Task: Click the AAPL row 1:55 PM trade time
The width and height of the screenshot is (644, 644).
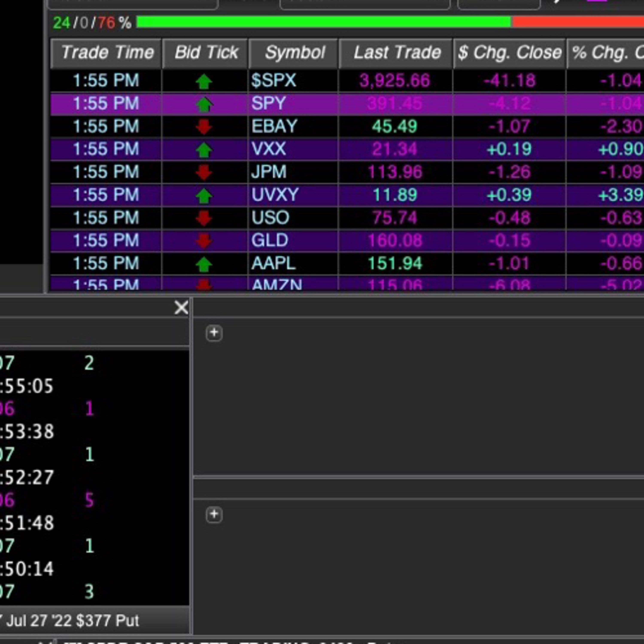Action: point(106,264)
